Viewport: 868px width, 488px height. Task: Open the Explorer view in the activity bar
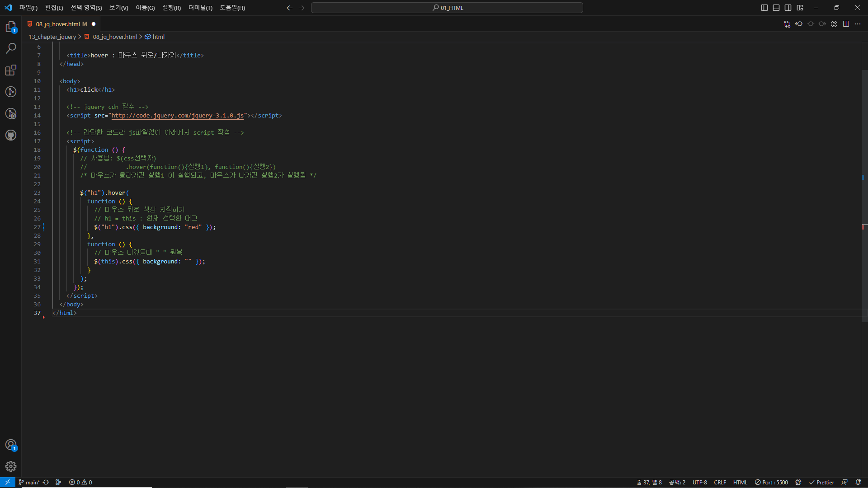pyautogui.click(x=11, y=27)
